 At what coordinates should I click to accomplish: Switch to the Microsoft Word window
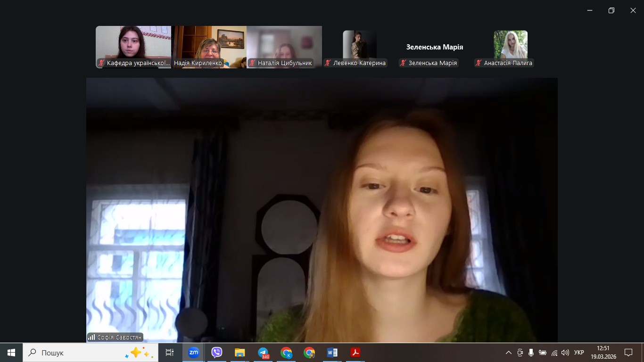tap(332, 353)
